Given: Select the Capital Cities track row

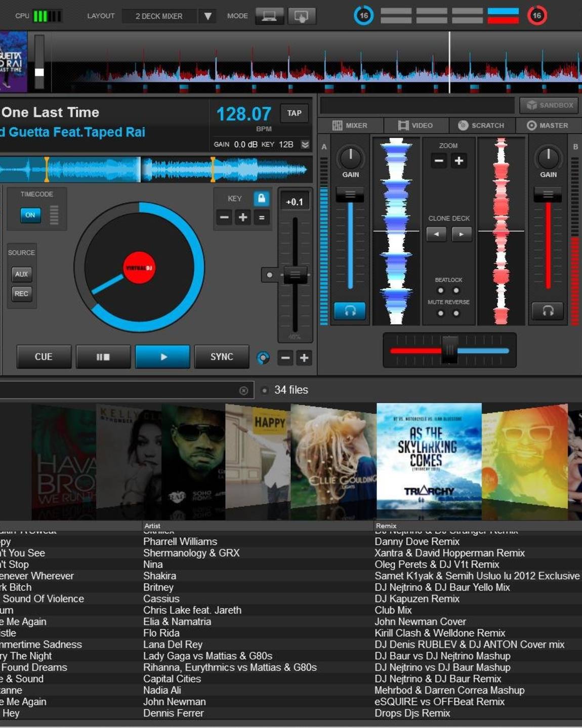Looking at the screenshot, I should [x=291, y=679].
